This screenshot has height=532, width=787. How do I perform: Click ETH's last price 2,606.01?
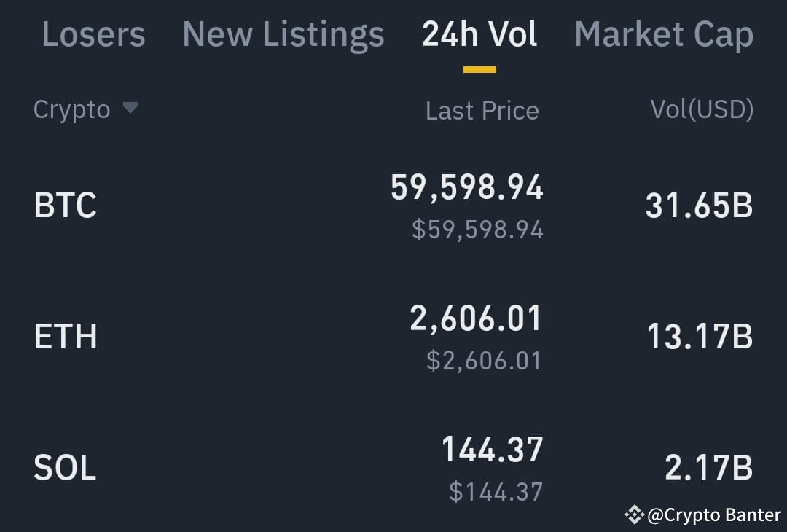[474, 318]
